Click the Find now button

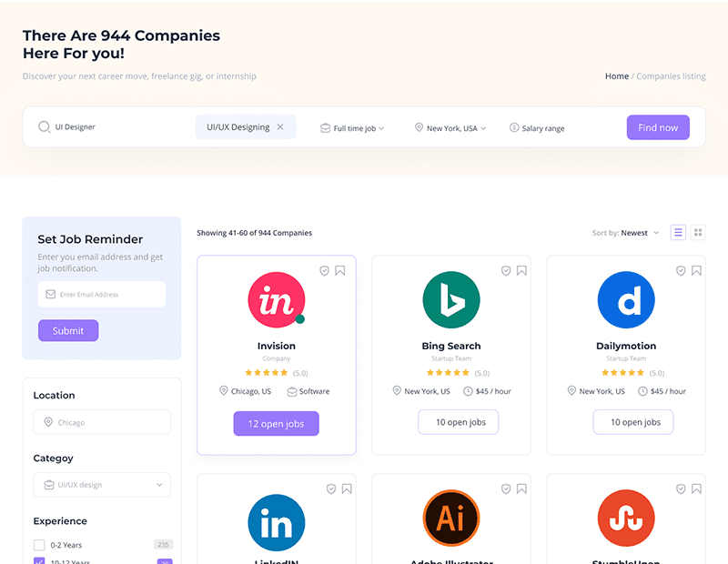pos(658,127)
